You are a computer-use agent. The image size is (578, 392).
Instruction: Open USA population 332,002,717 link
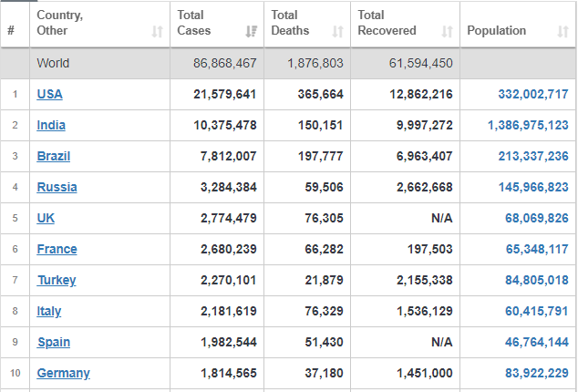tap(533, 94)
